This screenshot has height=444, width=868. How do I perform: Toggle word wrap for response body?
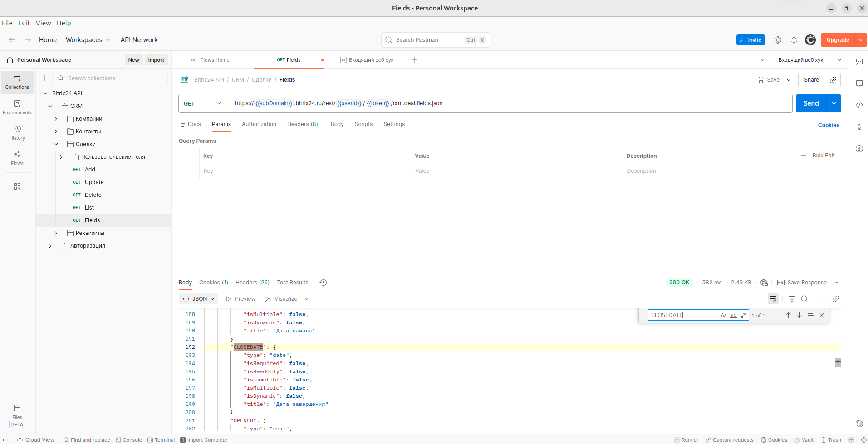pyautogui.click(x=773, y=299)
